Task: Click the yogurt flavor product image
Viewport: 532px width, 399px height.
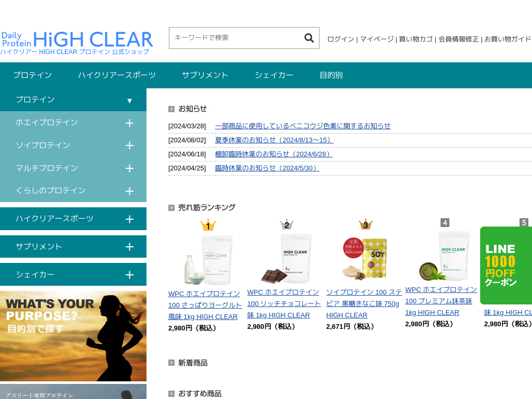Action: (209, 260)
